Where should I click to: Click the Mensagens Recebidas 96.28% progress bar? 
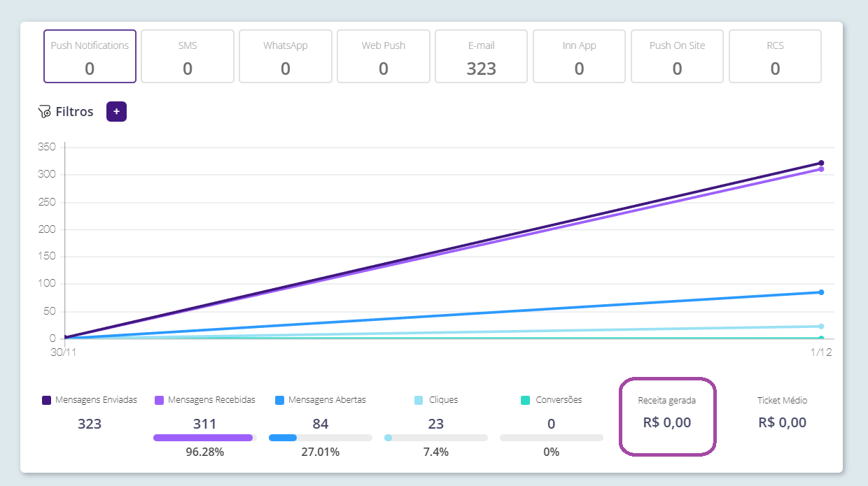pyautogui.click(x=205, y=438)
